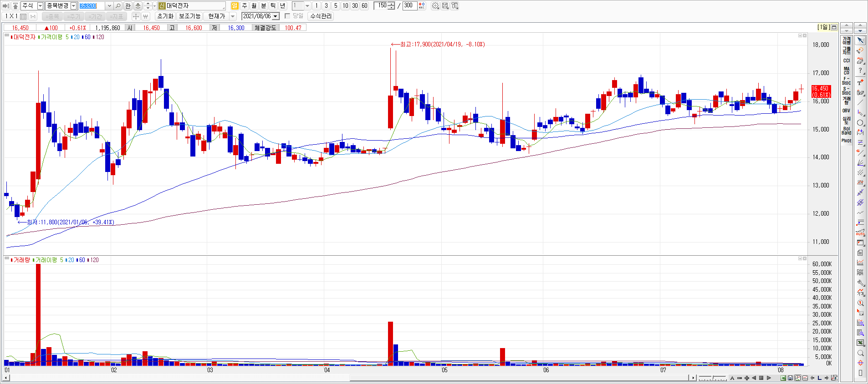Screen dimensions: 868x384
Task: Click the stock code input field 353200
Action: click(x=92, y=5)
